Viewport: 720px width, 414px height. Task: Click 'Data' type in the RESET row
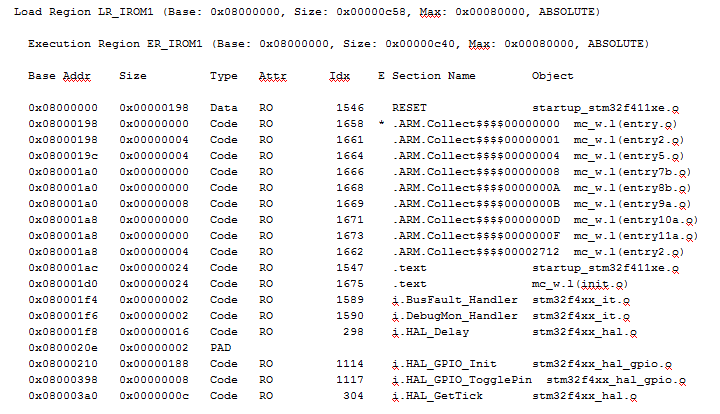224,108
